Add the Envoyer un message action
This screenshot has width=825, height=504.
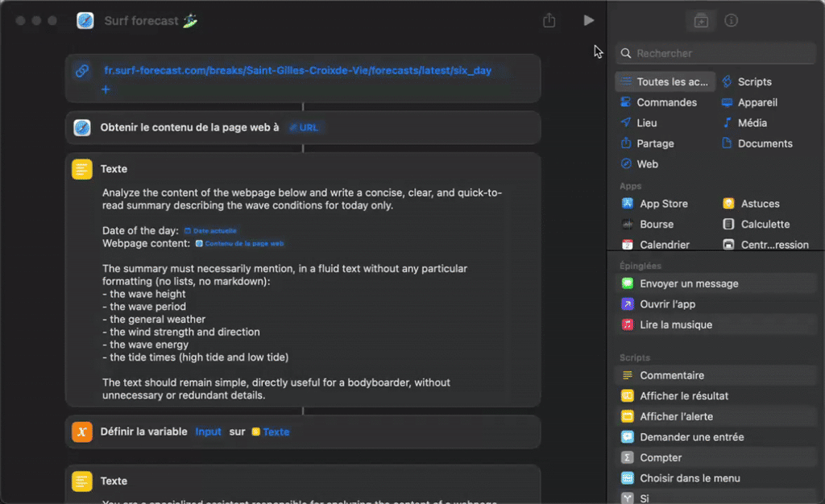[x=689, y=283]
